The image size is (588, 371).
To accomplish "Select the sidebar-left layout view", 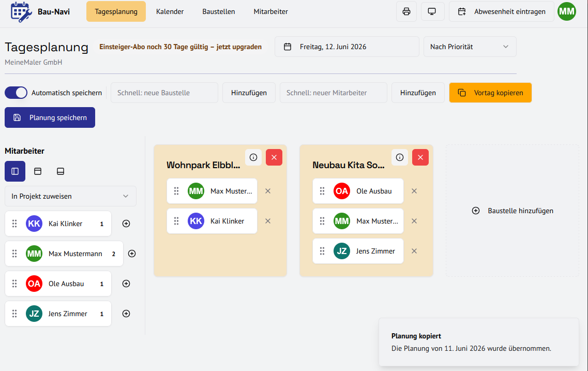I will [x=15, y=171].
